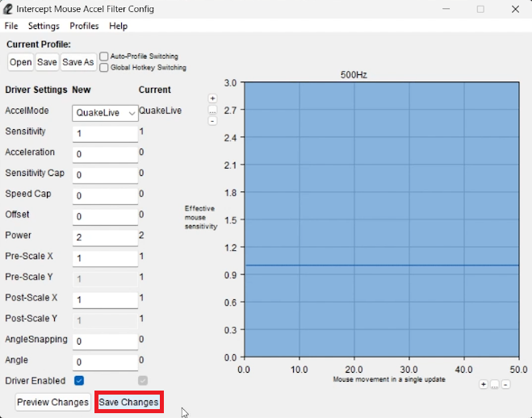Open the File menu
Screen dimensions: 532x418
(11, 26)
